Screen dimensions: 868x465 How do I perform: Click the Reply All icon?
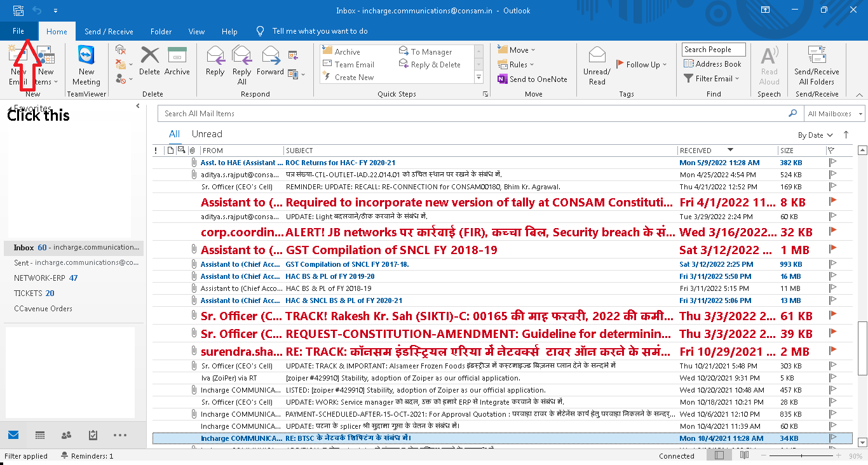[x=242, y=55]
